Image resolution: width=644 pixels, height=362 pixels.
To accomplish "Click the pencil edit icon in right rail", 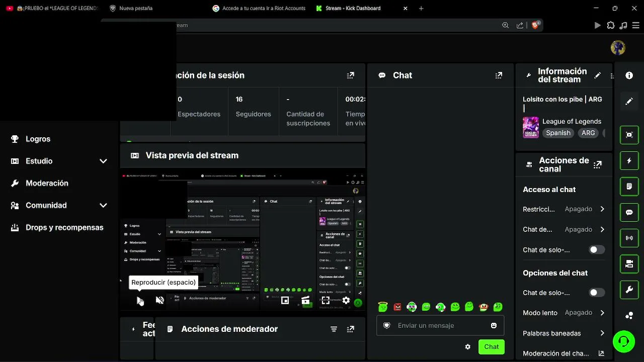I will pos(629,101).
